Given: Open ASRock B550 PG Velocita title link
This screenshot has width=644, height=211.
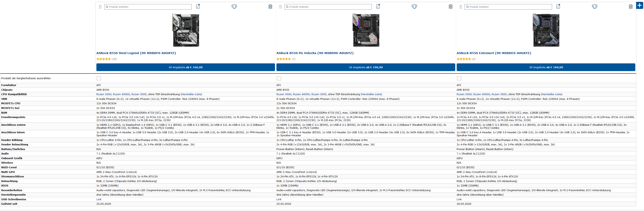Looking at the screenshot, I should [315, 53].
